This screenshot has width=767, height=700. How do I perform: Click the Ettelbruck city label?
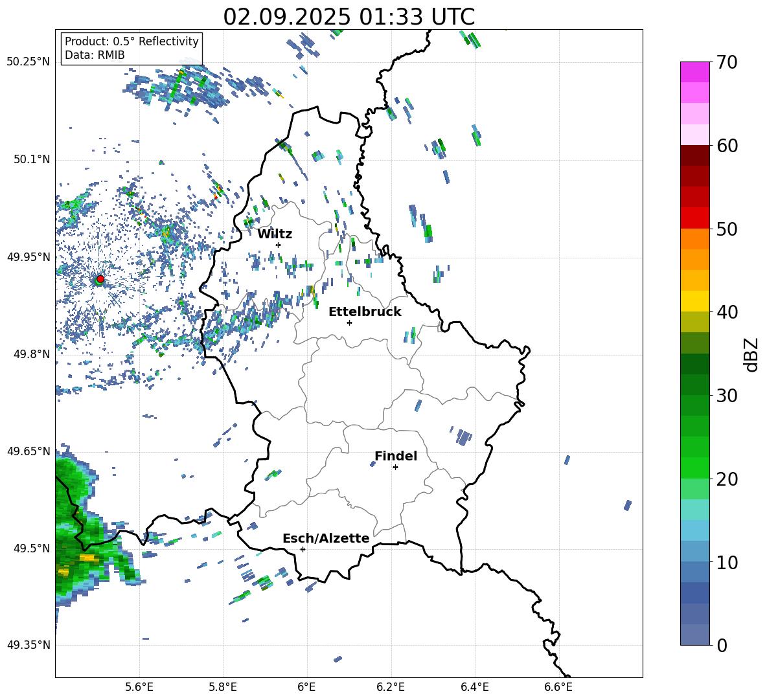pyautogui.click(x=365, y=312)
